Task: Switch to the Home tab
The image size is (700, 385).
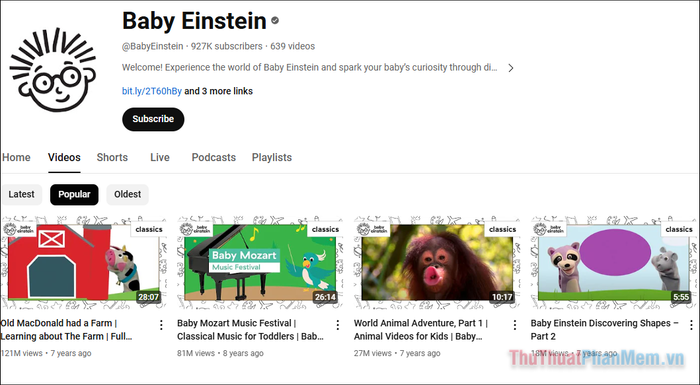Action: [x=16, y=158]
